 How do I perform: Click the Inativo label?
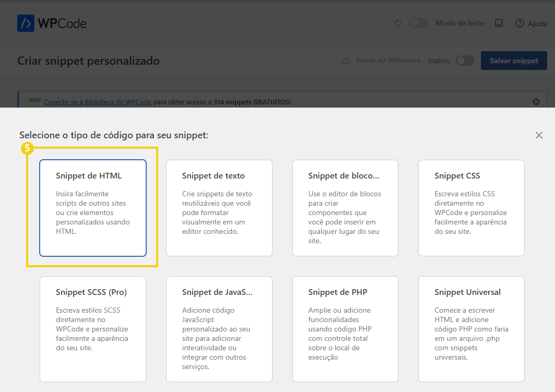click(x=439, y=61)
